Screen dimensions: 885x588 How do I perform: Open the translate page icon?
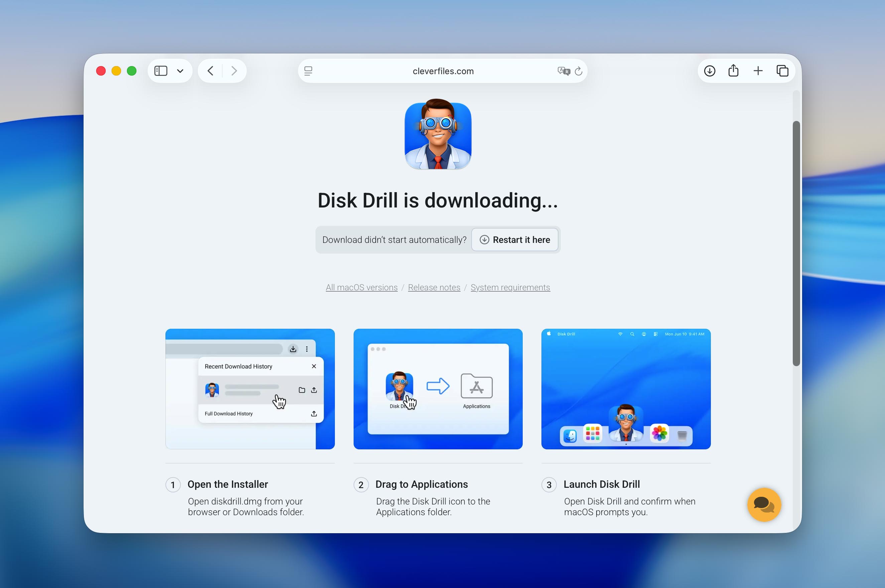tap(563, 71)
